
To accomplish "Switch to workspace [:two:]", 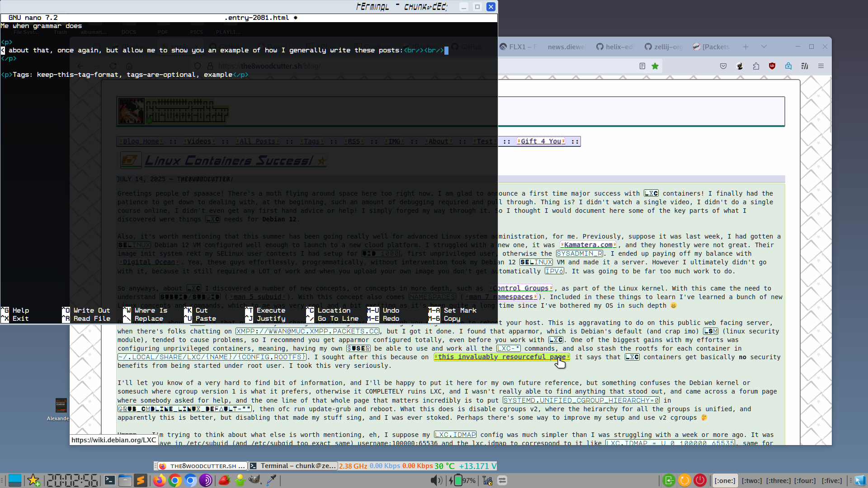I will coord(752,481).
